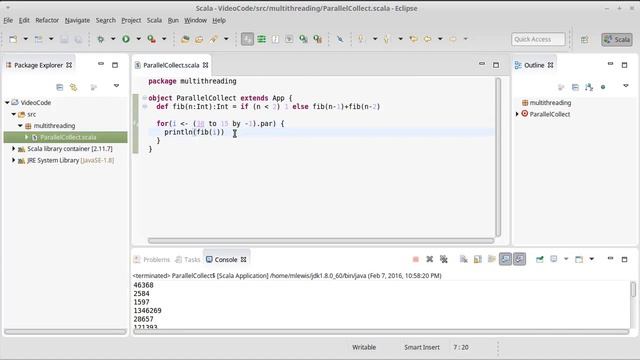Viewport: 640px width, 360px height.
Task: Open the Navigate menu
Action: pos(77,20)
